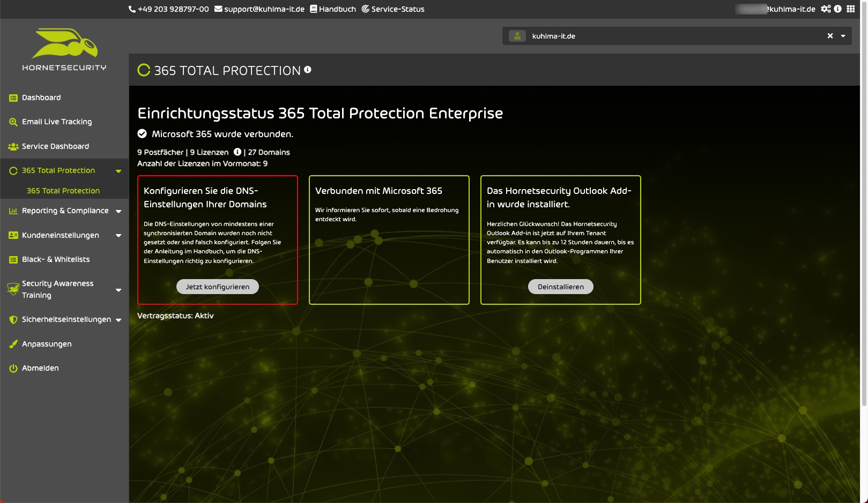868x503 pixels.
Task: Click the 9 Postfächer text
Action: [160, 153]
